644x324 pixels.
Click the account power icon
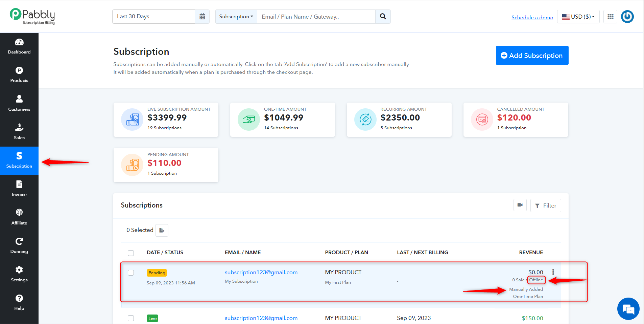click(x=627, y=17)
